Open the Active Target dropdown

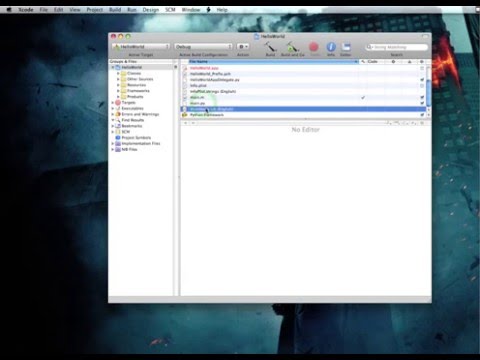tap(141, 47)
